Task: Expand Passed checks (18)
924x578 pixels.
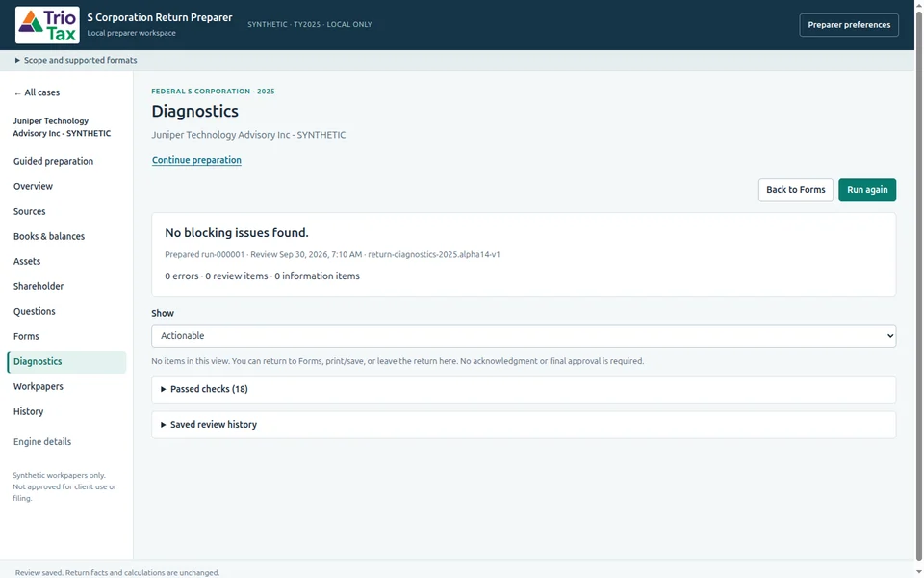Action: pos(524,389)
